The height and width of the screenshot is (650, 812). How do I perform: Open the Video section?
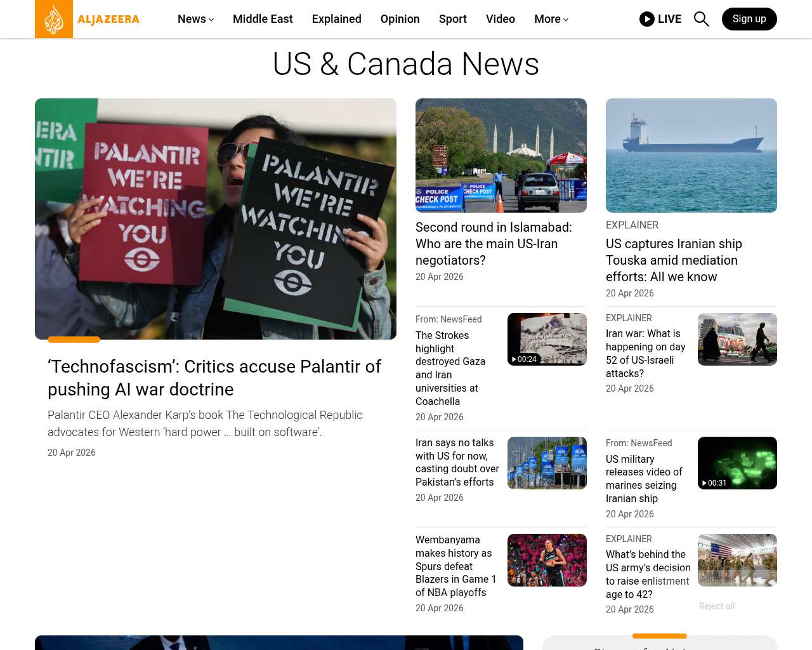click(501, 19)
